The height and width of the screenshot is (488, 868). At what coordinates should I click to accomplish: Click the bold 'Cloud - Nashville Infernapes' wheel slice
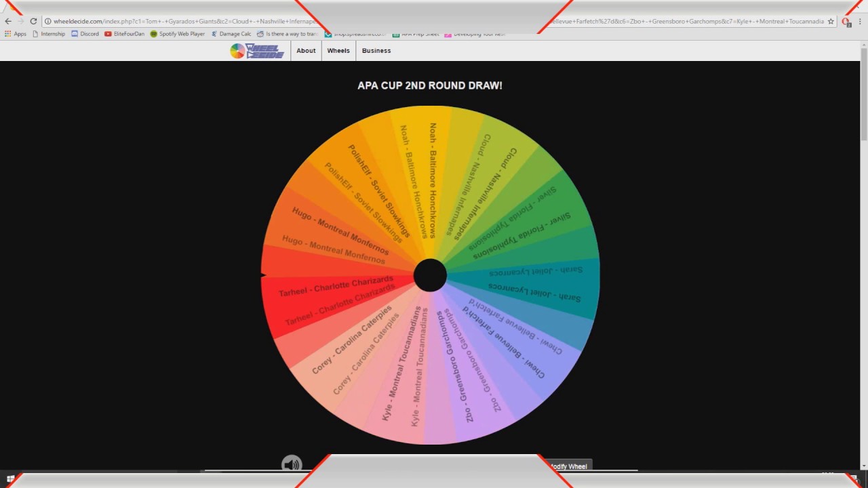coord(487,193)
